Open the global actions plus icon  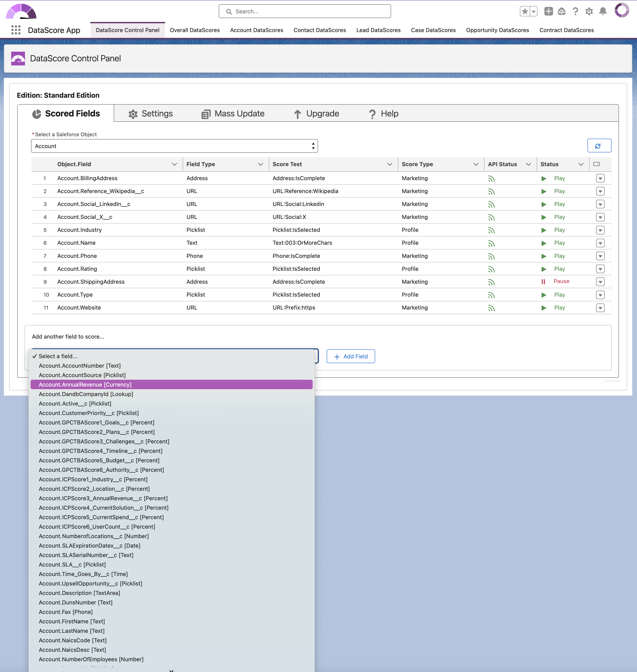click(x=548, y=11)
